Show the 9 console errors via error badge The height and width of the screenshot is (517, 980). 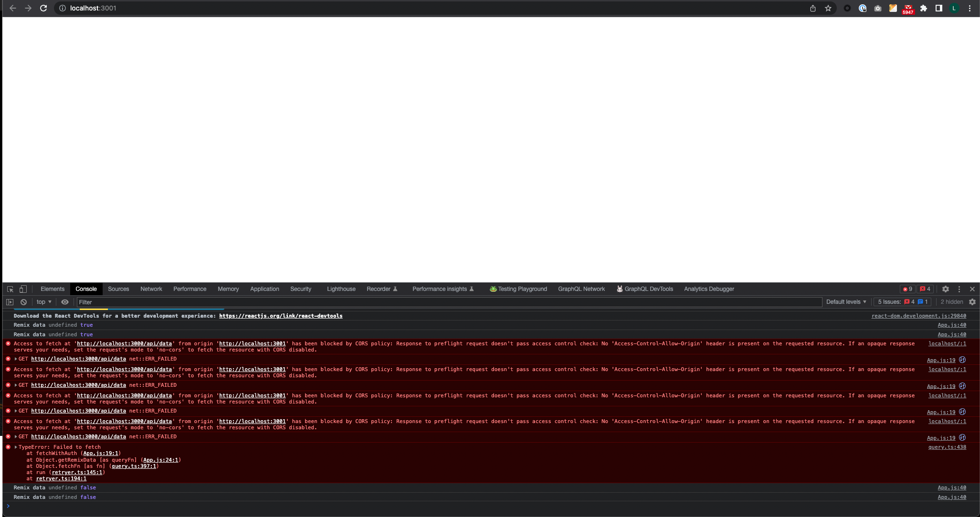point(907,289)
